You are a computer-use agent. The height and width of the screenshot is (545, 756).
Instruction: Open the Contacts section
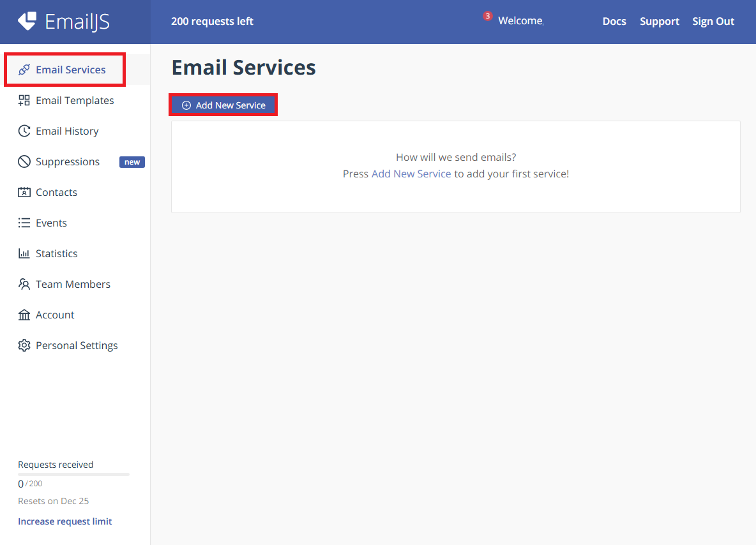point(56,192)
